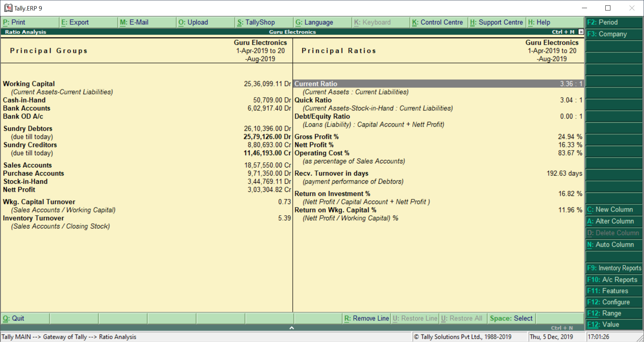Image resolution: width=644 pixels, height=342 pixels.
Task: Add a New Column
Action: click(x=614, y=209)
